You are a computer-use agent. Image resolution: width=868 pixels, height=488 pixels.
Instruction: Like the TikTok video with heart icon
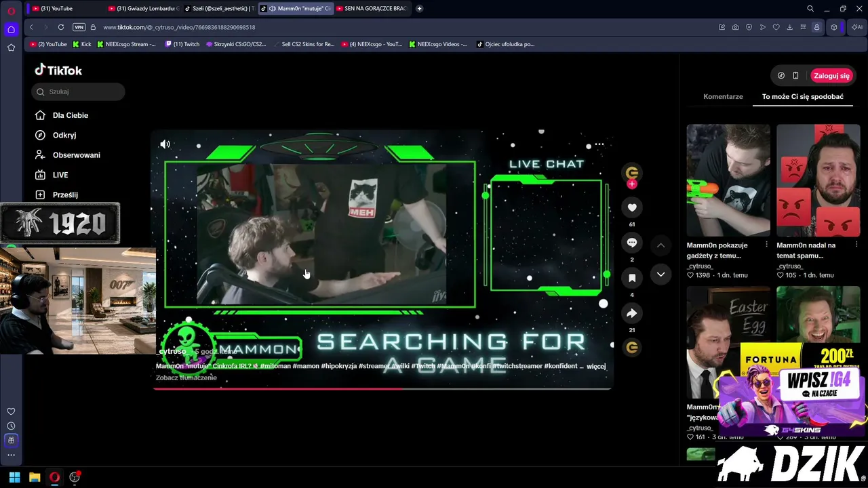[632, 207]
